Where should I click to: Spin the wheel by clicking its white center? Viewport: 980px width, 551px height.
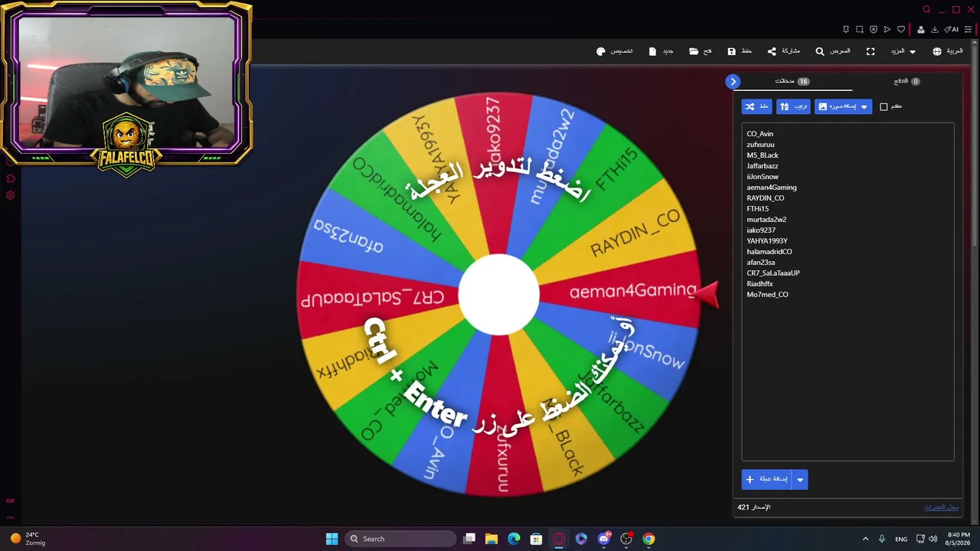pyautogui.click(x=498, y=295)
